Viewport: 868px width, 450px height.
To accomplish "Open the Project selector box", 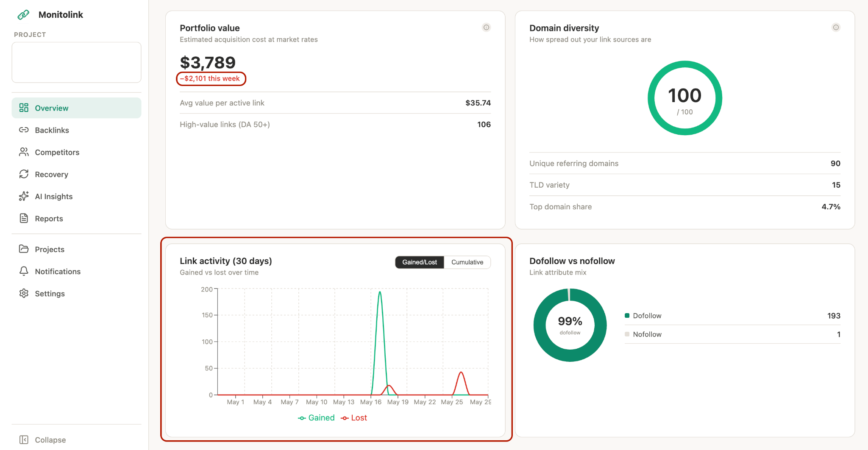I will pyautogui.click(x=76, y=62).
